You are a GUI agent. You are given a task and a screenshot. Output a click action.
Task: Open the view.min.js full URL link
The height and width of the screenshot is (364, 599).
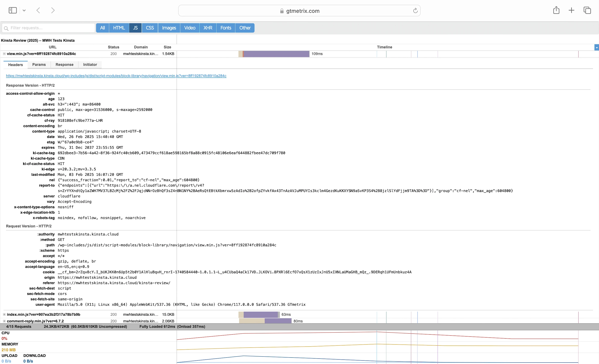[116, 76]
